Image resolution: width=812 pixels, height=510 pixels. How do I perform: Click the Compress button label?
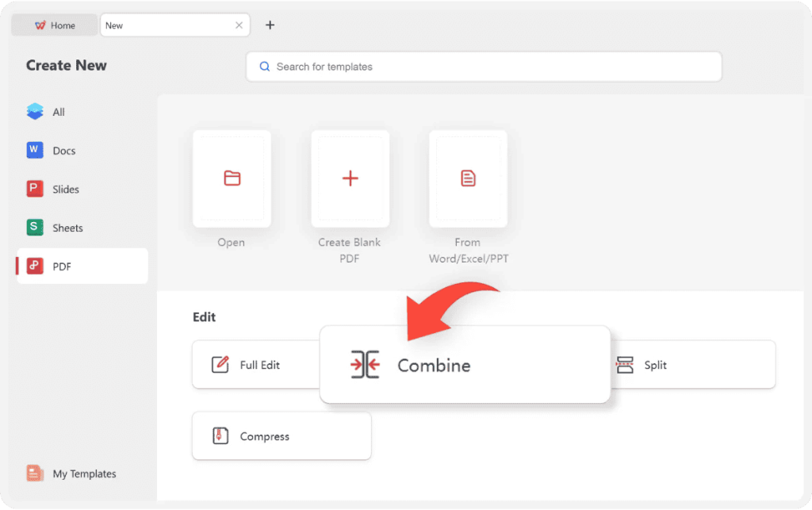pos(265,436)
